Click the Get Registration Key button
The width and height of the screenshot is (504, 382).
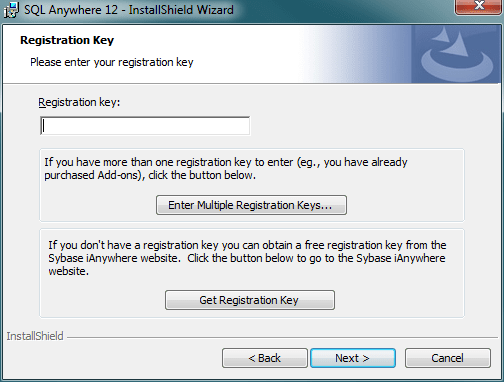click(x=250, y=300)
